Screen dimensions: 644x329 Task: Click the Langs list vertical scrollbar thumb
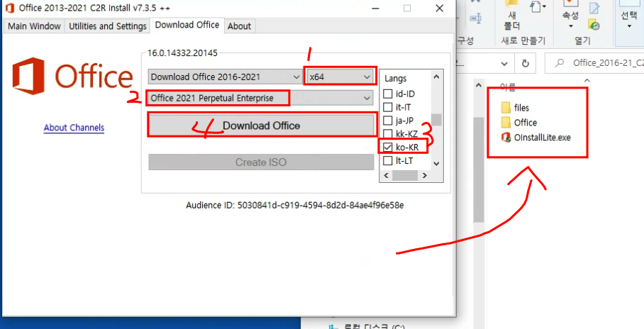pyautogui.click(x=437, y=120)
